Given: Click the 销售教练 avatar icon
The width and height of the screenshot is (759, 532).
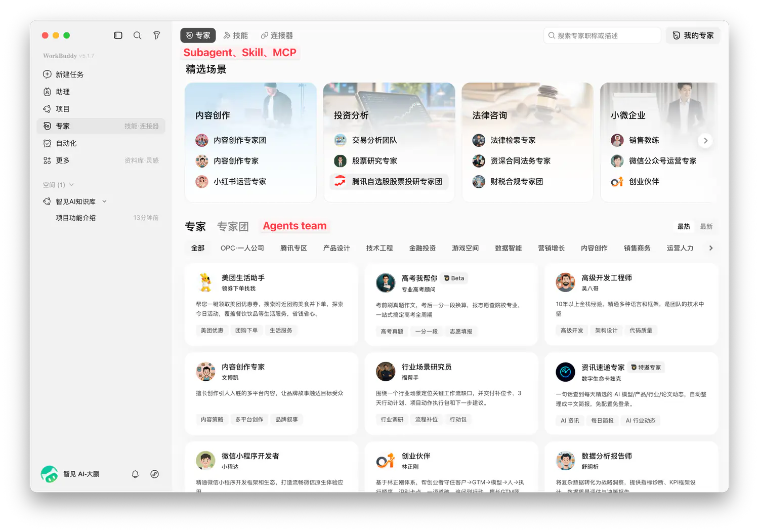Looking at the screenshot, I should click(617, 140).
